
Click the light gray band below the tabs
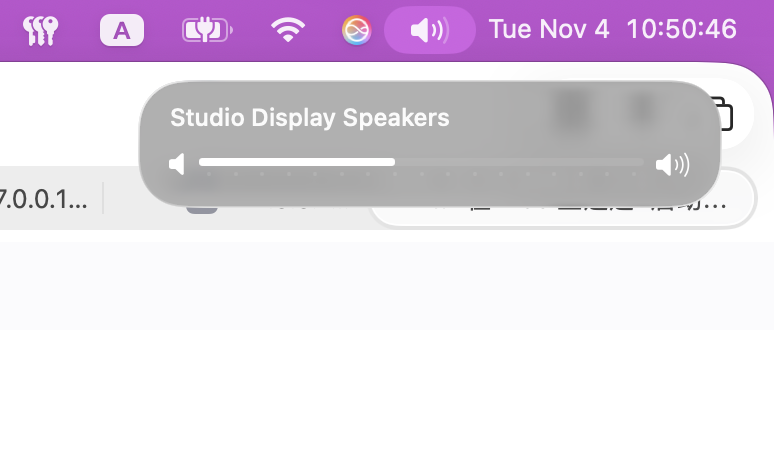(387, 286)
